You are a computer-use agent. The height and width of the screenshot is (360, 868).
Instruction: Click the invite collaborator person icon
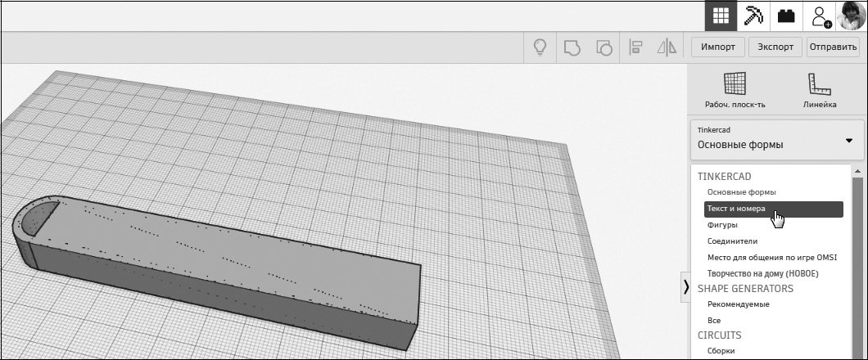[820, 16]
